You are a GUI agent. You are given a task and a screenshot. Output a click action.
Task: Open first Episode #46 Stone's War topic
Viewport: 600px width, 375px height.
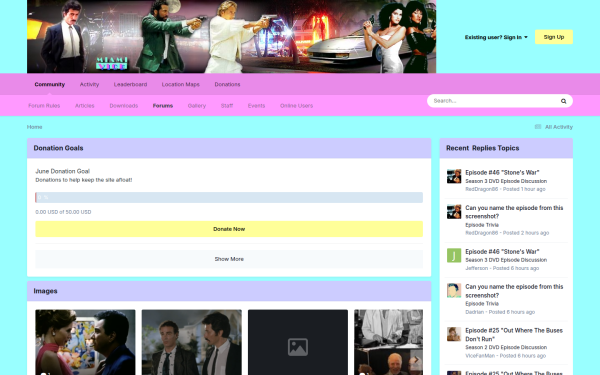tap(502, 172)
